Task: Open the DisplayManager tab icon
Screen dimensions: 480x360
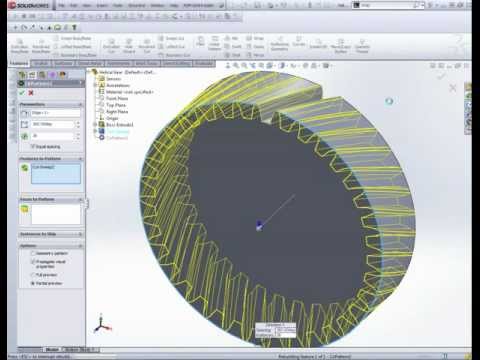Action: 62,75
